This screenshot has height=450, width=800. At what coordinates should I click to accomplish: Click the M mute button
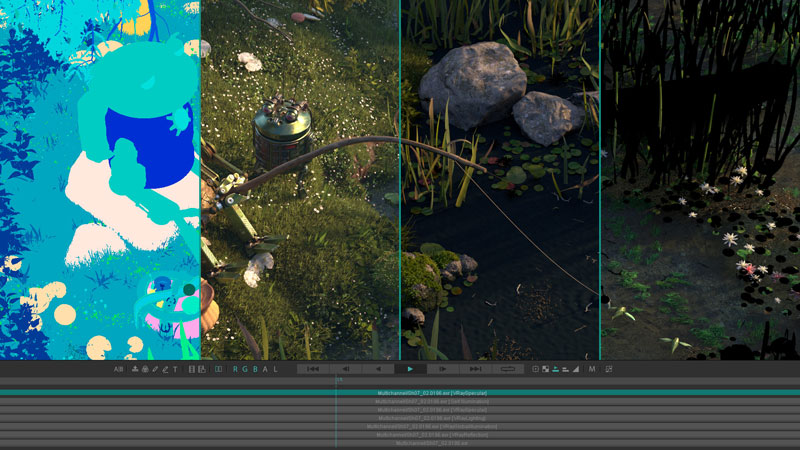pos(592,369)
